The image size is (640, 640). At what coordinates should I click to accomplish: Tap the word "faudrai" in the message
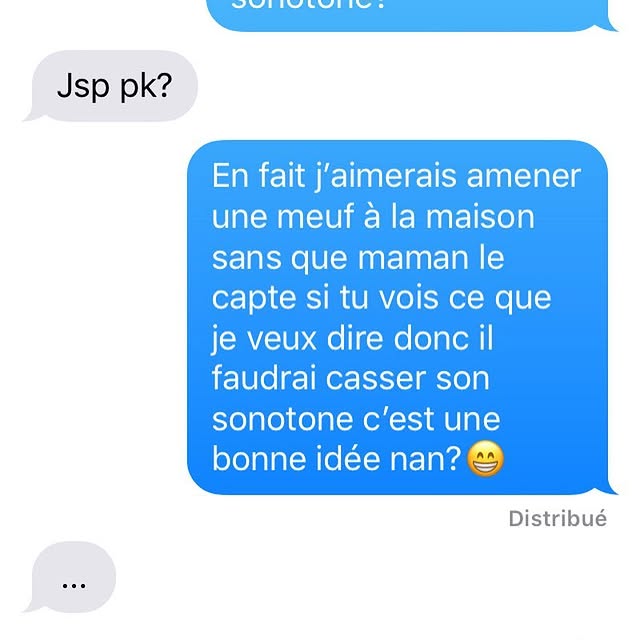click(x=264, y=378)
